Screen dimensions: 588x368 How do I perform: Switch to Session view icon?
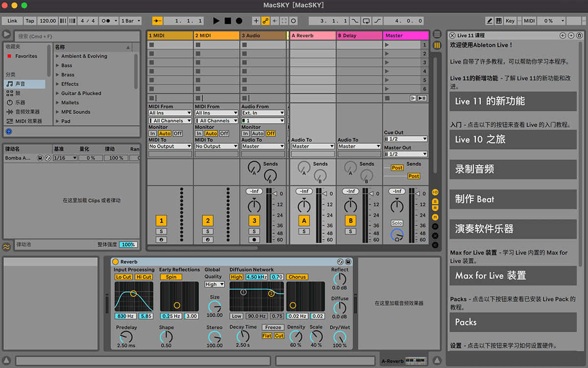pos(437,45)
